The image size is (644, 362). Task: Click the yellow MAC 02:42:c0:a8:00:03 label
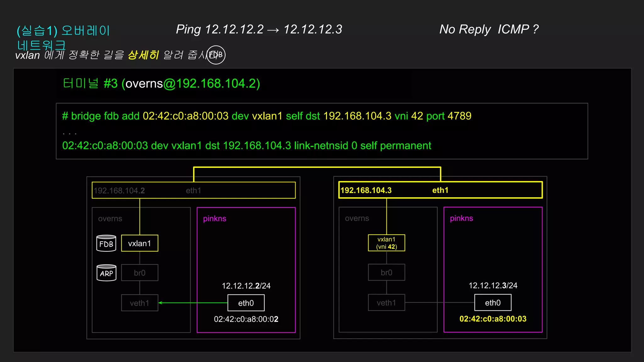(493, 319)
